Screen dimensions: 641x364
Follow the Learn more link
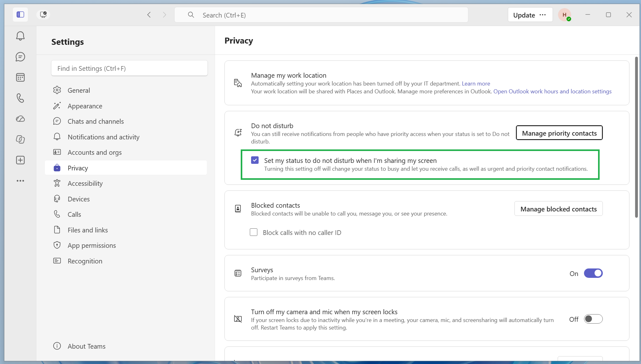point(476,83)
